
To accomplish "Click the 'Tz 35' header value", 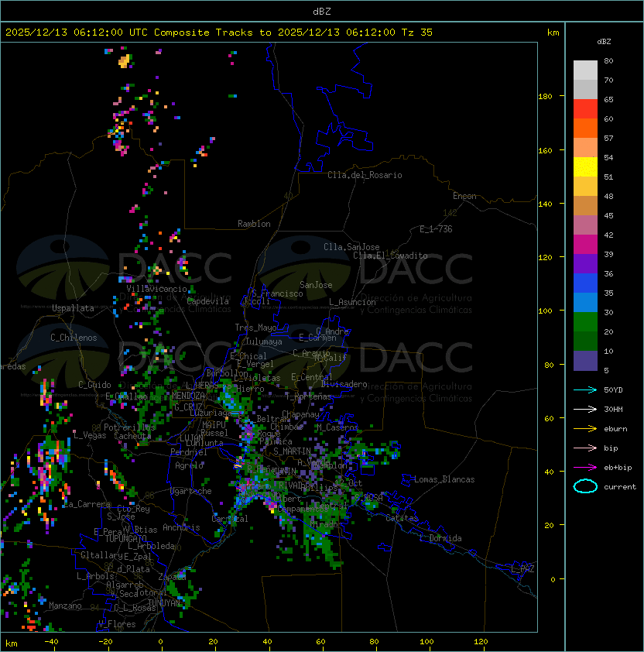I will (x=417, y=33).
